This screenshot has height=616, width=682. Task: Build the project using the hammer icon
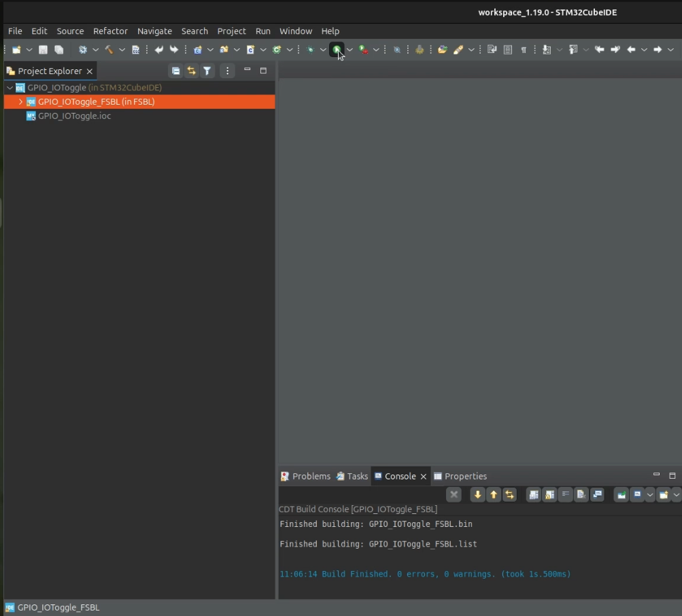[x=110, y=50]
